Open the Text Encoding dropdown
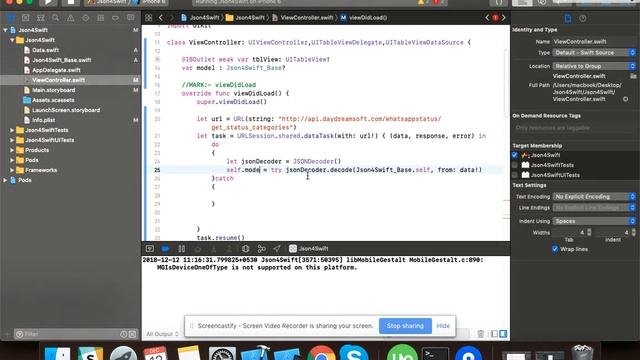 click(594, 197)
